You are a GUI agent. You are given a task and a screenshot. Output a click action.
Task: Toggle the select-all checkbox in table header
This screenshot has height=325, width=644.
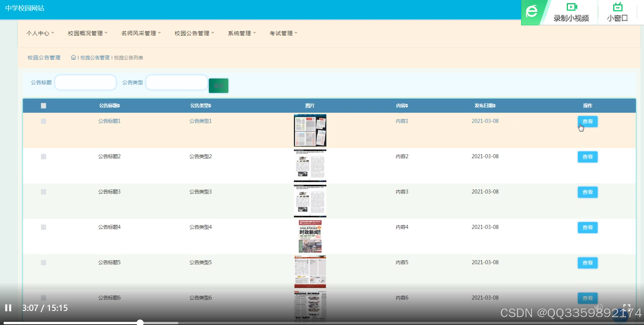coord(43,106)
